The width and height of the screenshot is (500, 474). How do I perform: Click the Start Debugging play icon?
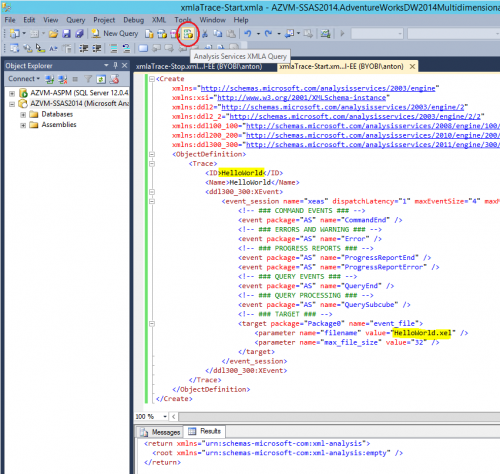click(x=342, y=34)
